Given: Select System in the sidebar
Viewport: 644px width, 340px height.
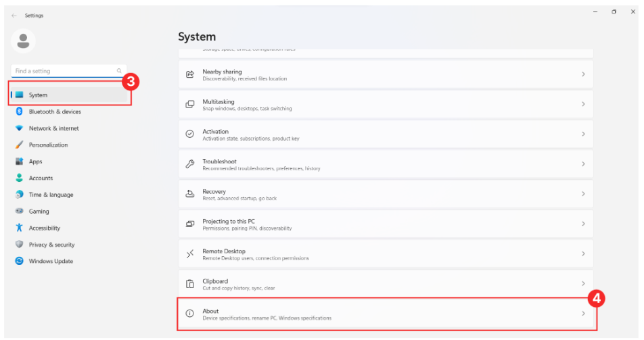Looking at the screenshot, I should coord(70,95).
